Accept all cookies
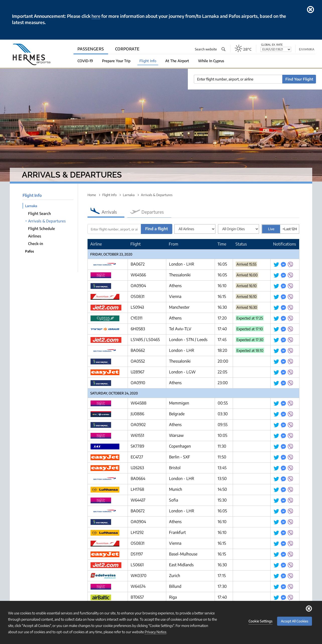322x644 pixels. [x=294, y=621]
